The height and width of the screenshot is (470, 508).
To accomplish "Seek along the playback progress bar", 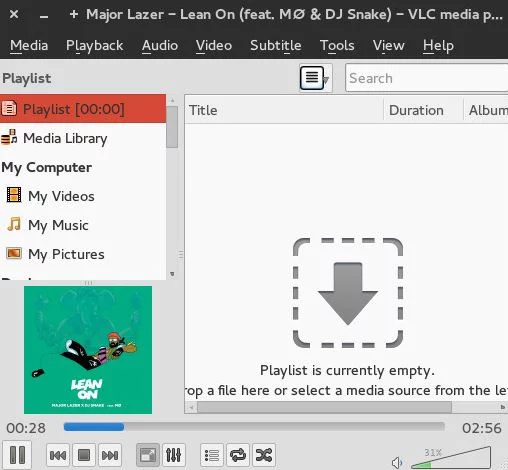I will (x=254, y=427).
